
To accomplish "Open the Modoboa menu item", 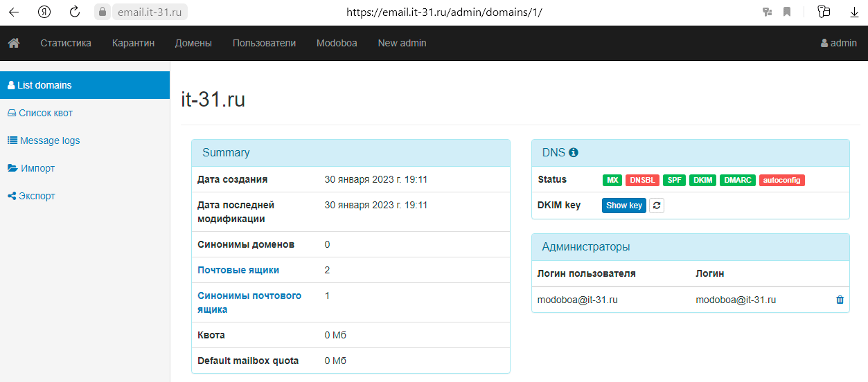I will (x=337, y=43).
